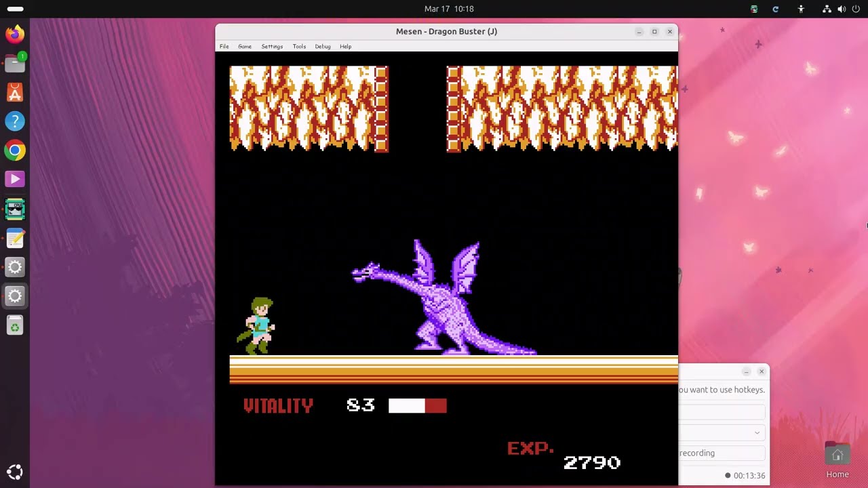Click the Mesen tray icon in top bar
The image size is (868, 488).
[754, 9]
